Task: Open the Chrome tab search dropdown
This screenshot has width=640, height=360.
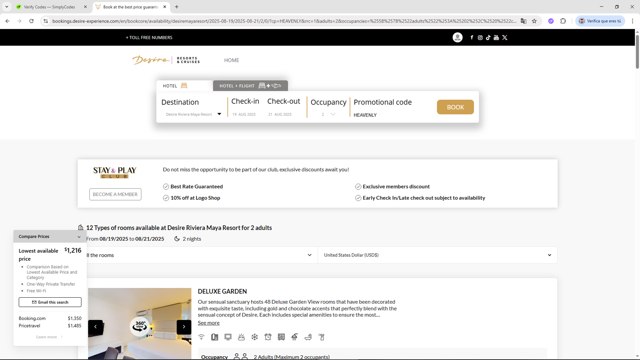Action: coord(7,7)
